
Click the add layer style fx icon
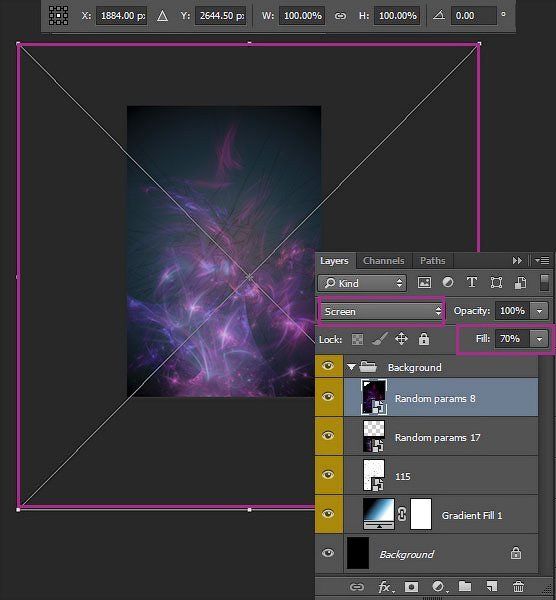pos(384,587)
